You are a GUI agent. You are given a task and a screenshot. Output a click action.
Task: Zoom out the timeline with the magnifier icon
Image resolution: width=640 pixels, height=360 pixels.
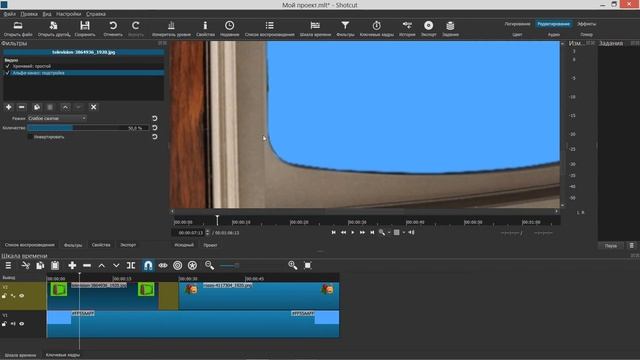pyautogui.click(x=209, y=265)
